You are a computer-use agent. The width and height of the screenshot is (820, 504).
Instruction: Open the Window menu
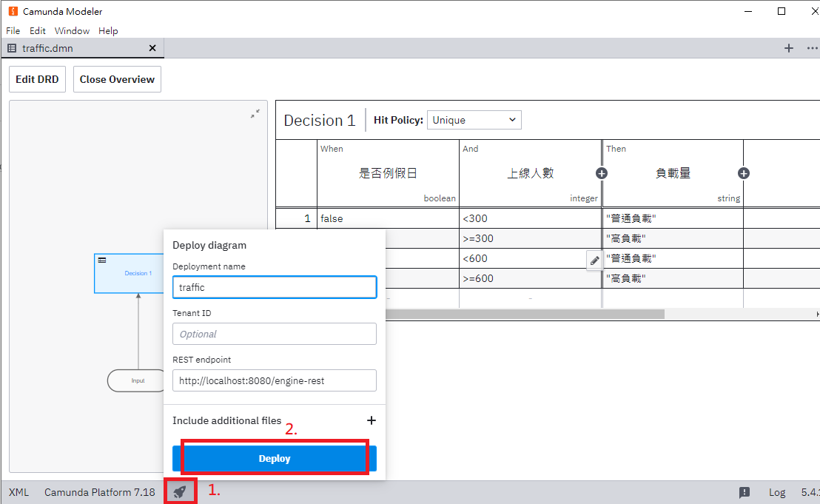(x=73, y=31)
